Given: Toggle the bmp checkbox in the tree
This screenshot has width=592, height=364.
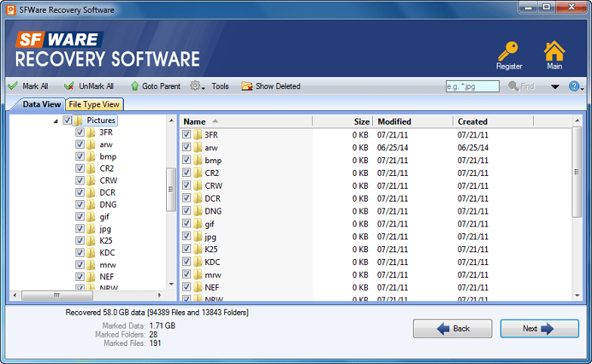Looking at the screenshot, I should click(80, 156).
